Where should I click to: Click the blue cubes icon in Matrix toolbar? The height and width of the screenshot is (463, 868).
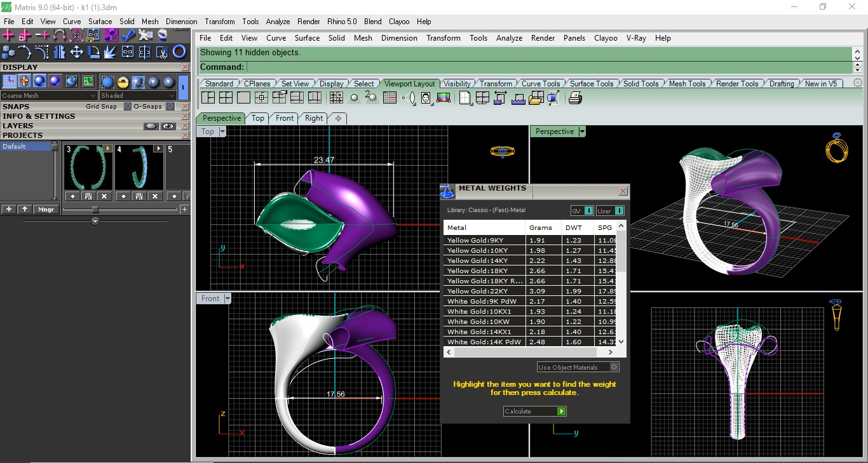tap(8, 51)
